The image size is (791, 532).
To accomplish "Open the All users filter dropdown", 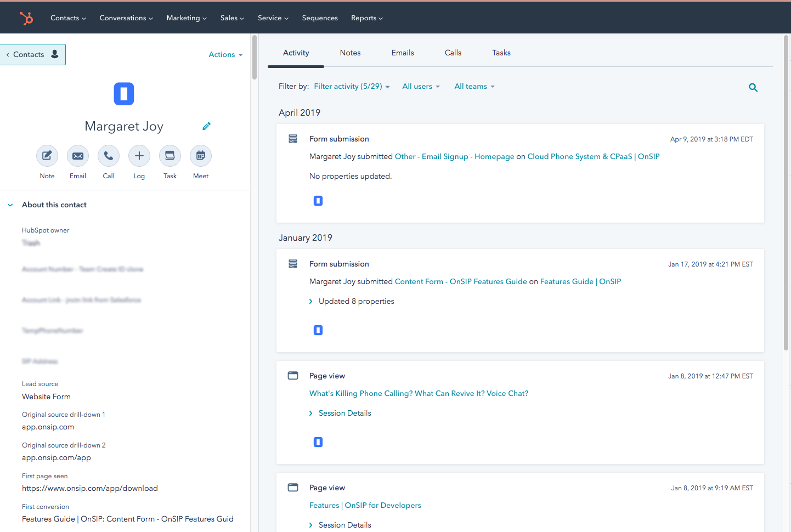I will tap(421, 87).
